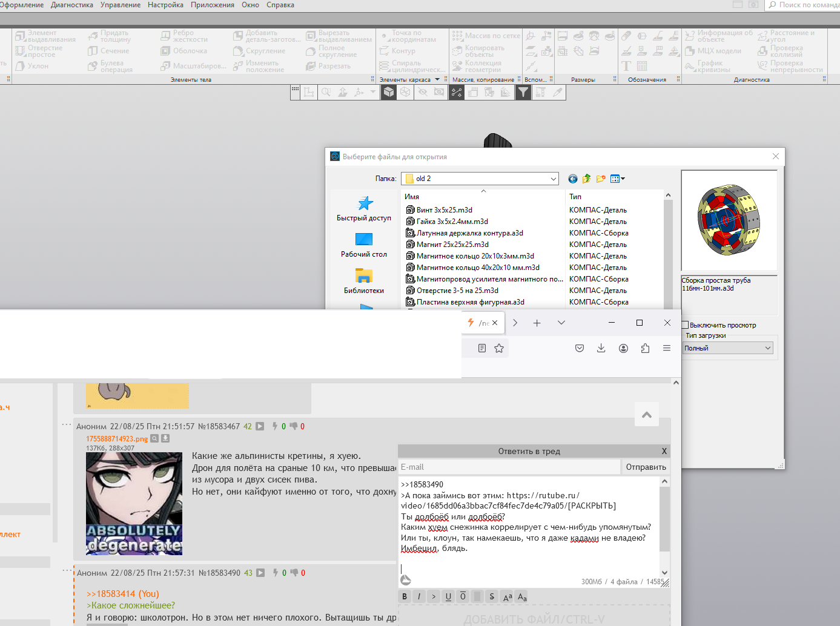Image resolution: width=840 pixels, height=626 pixels.
Task: Open the Тип загрузки dropdown set to Полный
Action: point(727,348)
